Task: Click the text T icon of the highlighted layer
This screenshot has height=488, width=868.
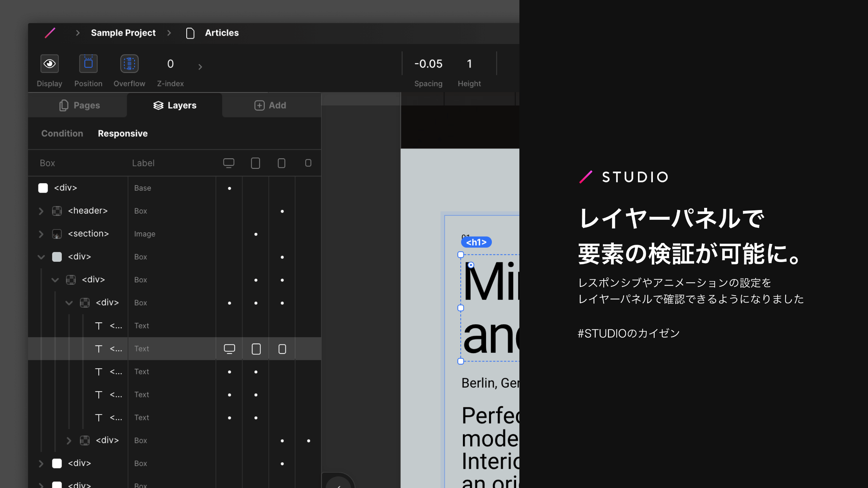Action: (98, 349)
